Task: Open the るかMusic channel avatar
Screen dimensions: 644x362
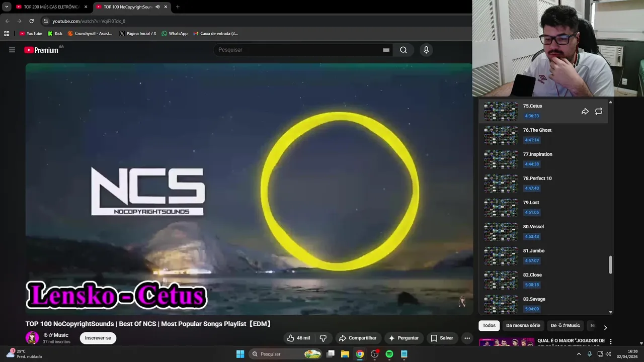Action: pos(32,338)
